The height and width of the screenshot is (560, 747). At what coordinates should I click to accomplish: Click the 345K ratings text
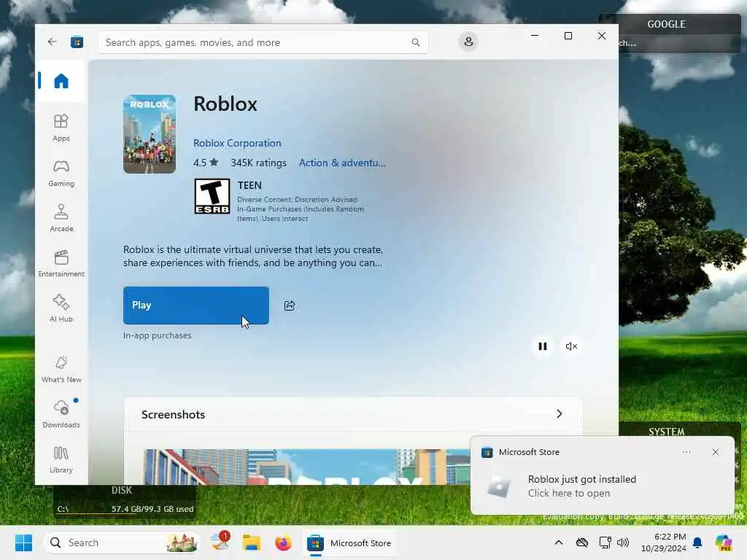coord(259,163)
